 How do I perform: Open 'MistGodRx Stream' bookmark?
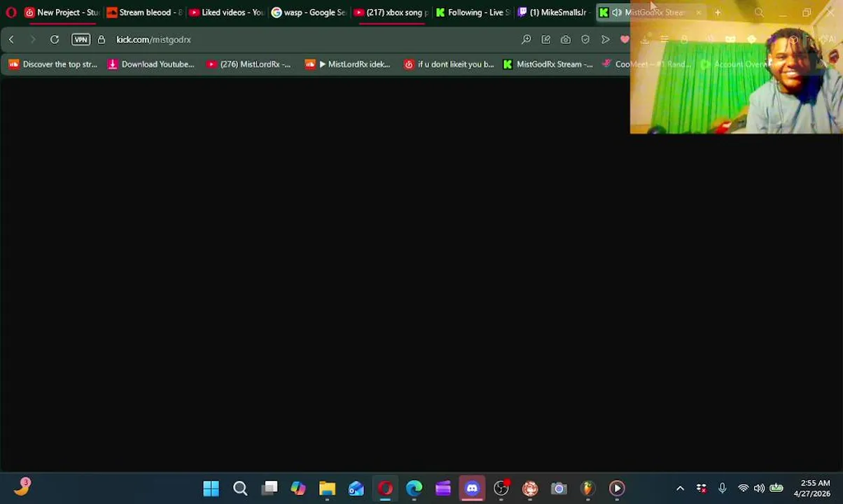[x=548, y=64]
